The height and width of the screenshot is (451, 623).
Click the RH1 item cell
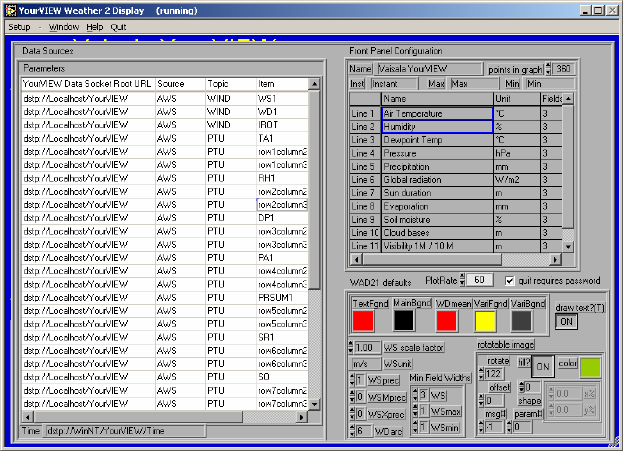click(282, 178)
